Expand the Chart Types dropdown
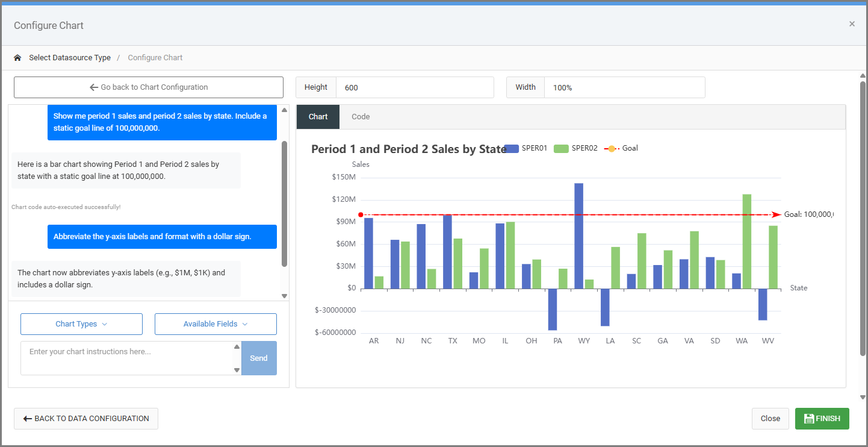The width and height of the screenshot is (868, 447). point(81,324)
